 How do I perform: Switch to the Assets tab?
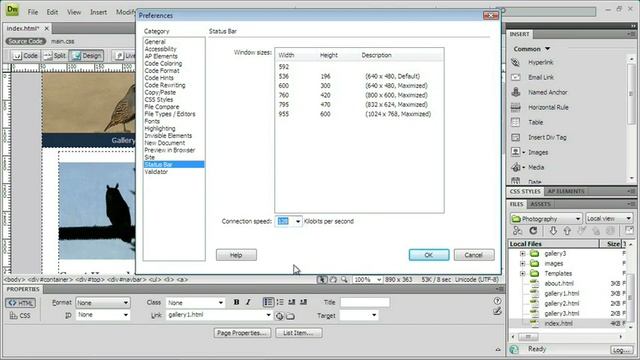point(540,204)
